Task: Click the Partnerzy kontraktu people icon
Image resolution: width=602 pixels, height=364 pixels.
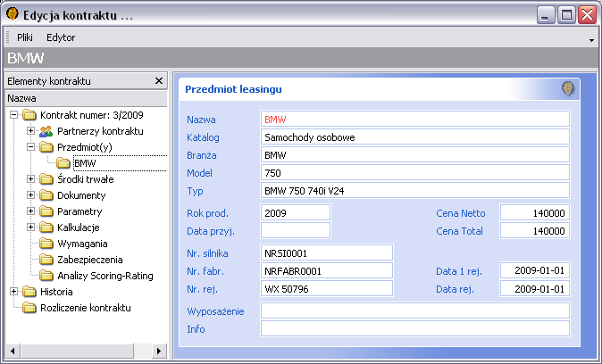Action: coord(46,131)
